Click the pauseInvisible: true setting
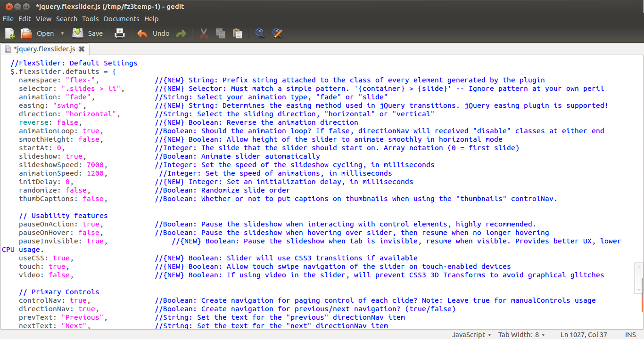The height and width of the screenshot is (339, 644). [63, 241]
